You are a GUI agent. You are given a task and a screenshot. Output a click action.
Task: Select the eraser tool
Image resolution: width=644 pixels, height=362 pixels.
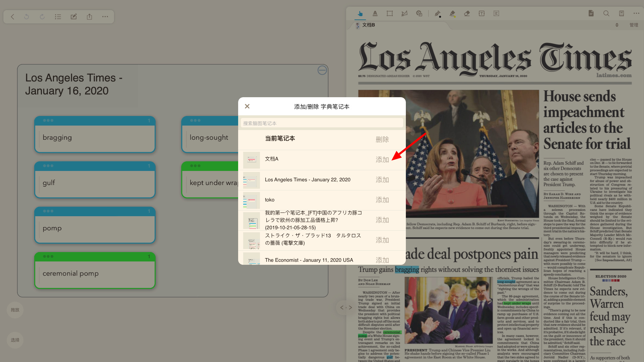coord(467,14)
